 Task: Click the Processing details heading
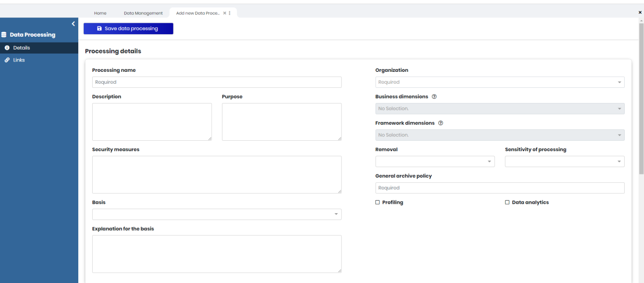pyautogui.click(x=113, y=51)
